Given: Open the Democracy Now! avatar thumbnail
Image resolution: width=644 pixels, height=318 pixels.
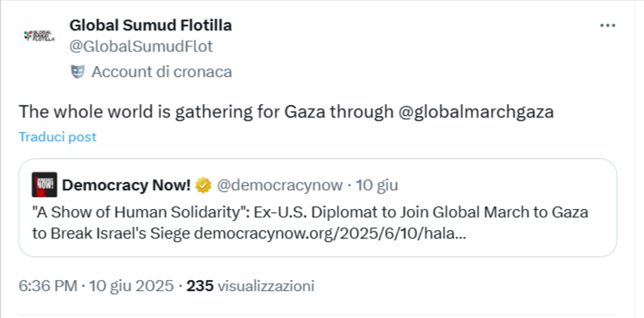Looking at the screenshot, I should pyautogui.click(x=44, y=185).
